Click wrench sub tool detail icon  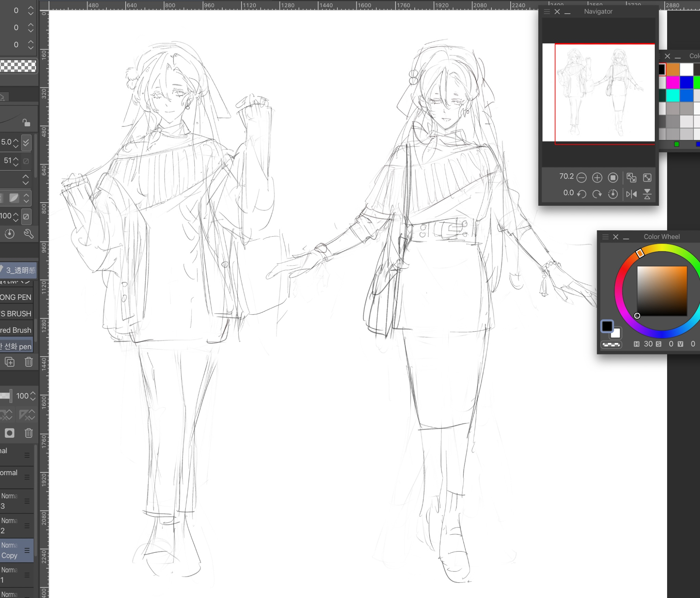click(x=28, y=234)
